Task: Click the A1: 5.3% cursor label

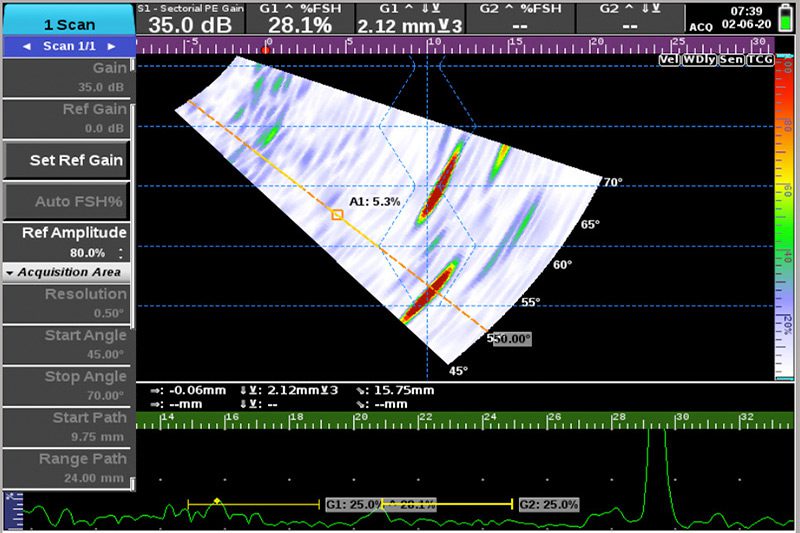Action: coord(374,201)
